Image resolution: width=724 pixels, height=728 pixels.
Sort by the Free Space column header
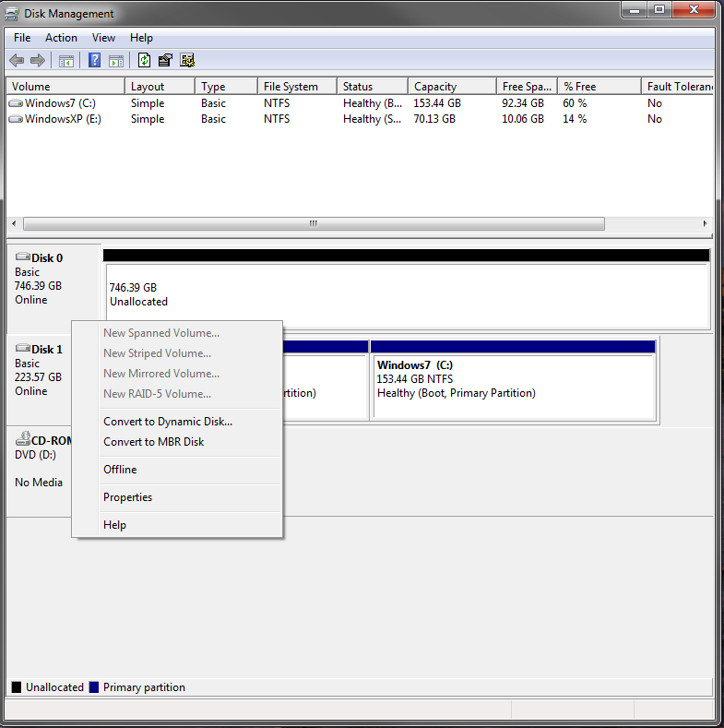click(528, 87)
